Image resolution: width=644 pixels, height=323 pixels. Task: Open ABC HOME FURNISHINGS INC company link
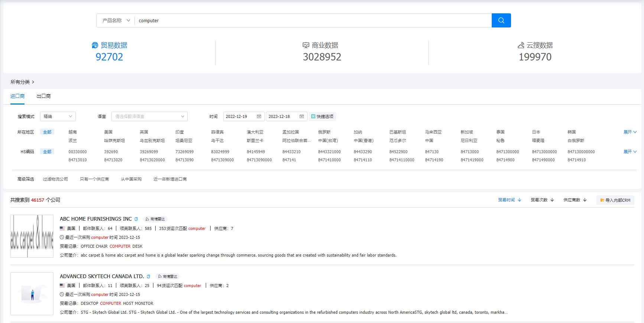point(96,219)
